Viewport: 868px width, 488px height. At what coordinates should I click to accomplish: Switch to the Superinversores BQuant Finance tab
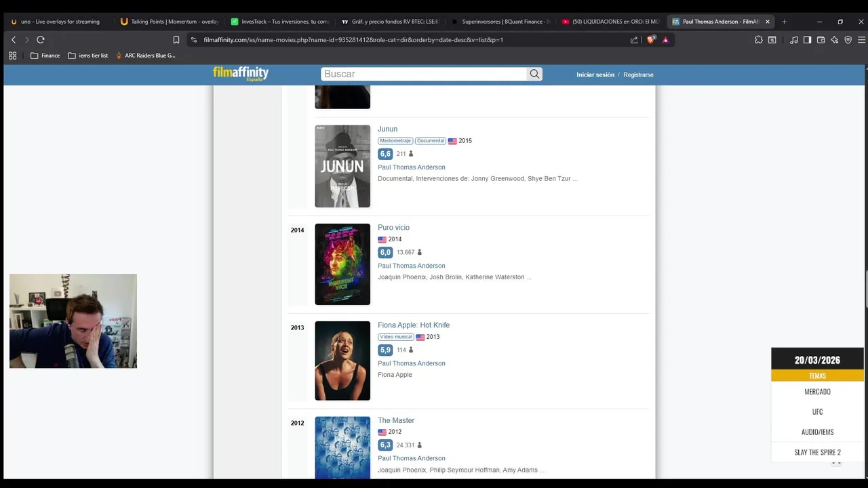tap(500, 22)
